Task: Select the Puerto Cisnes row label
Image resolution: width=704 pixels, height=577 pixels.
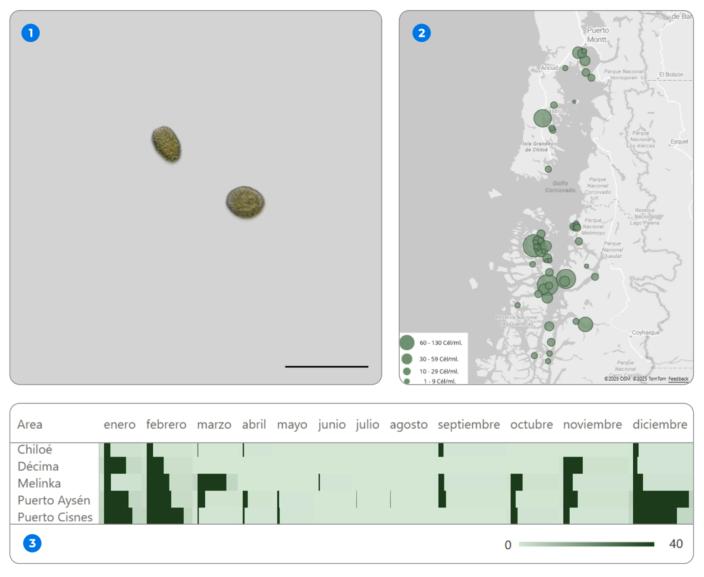Action: (x=55, y=517)
